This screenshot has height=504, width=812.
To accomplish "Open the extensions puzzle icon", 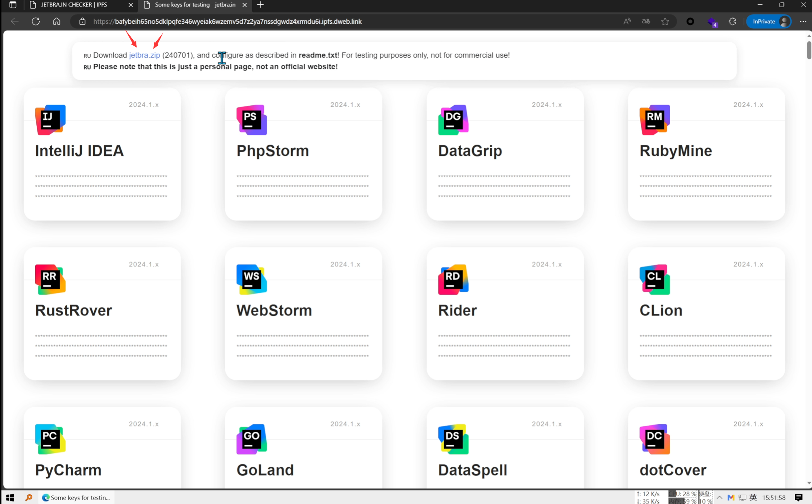I will click(x=732, y=21).
